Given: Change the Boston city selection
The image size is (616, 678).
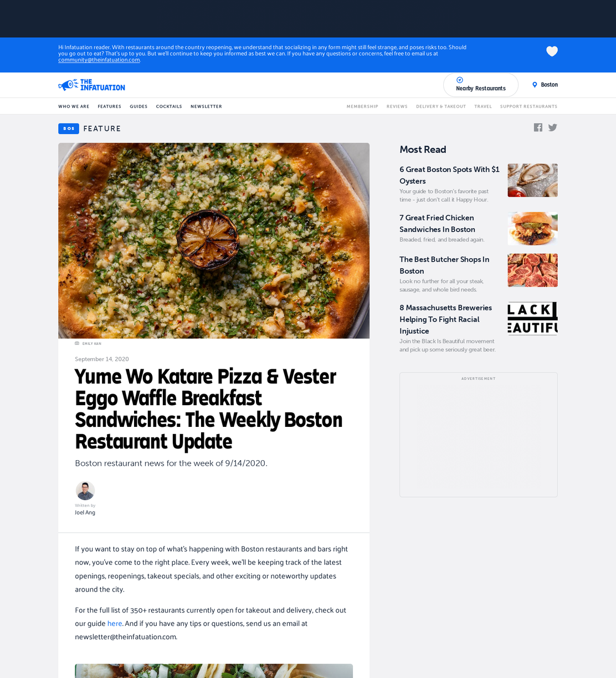Looking at the screenshot, I should tap(545, 85).
